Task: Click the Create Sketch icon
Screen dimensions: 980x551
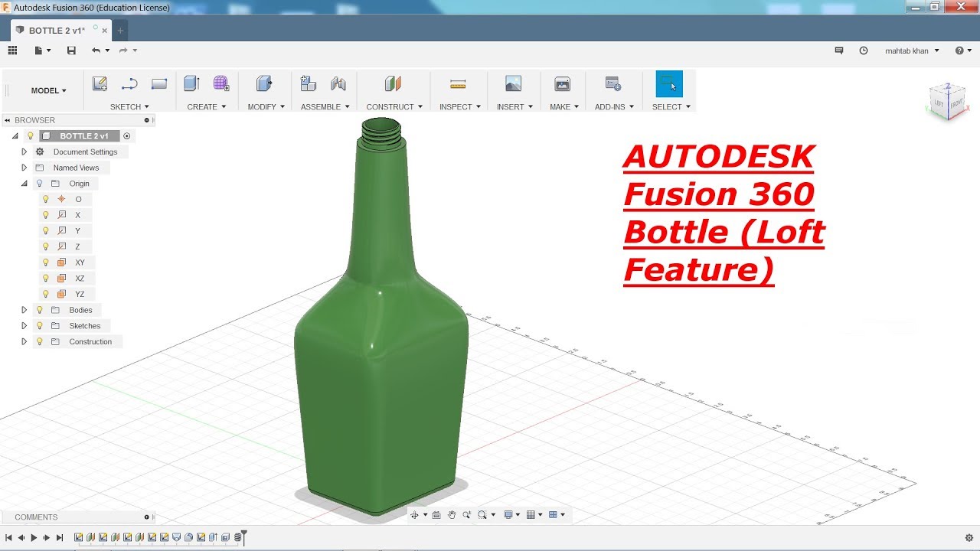Action: pos(100,84)
